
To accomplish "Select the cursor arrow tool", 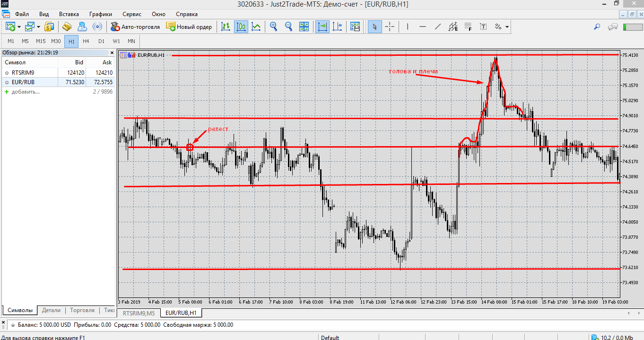I will click(375, 26).
